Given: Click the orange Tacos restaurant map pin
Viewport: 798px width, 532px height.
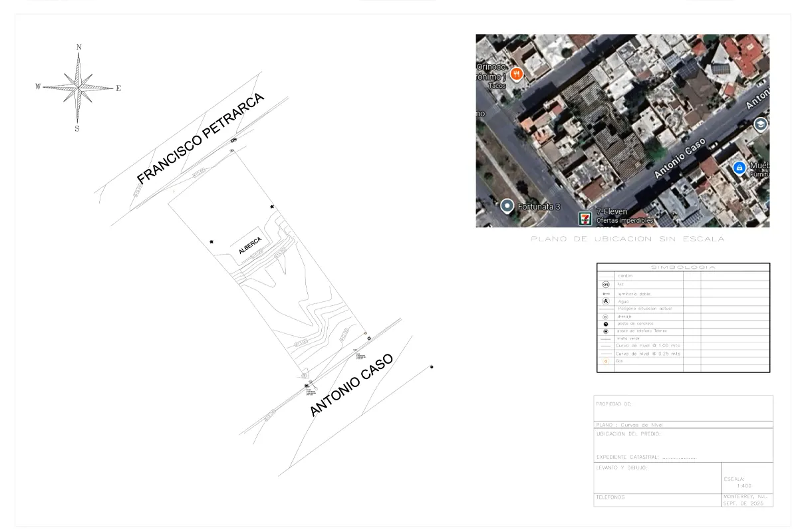Looking at the screenshot, I should (x=517, y=73).
